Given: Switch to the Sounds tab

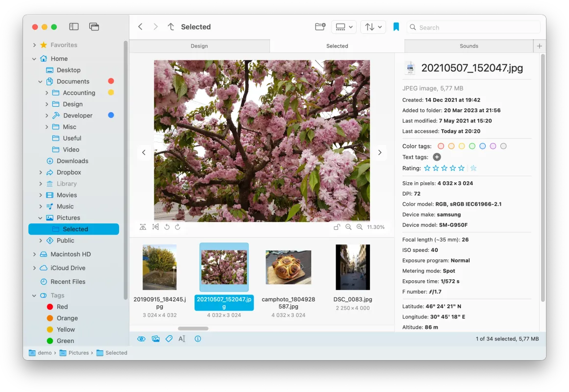Looking at the screenshot, I should pos(469,46).
